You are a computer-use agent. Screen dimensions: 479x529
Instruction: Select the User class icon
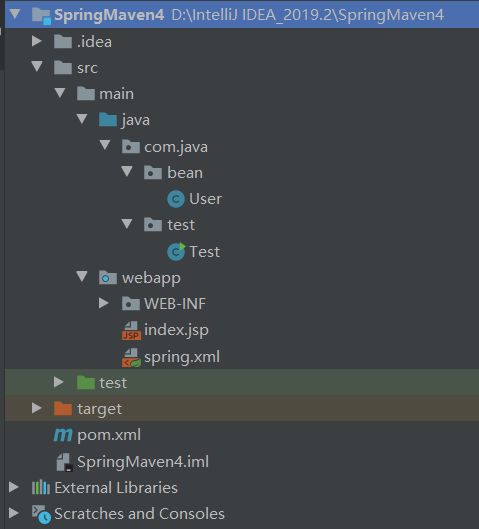coord(176,199)
